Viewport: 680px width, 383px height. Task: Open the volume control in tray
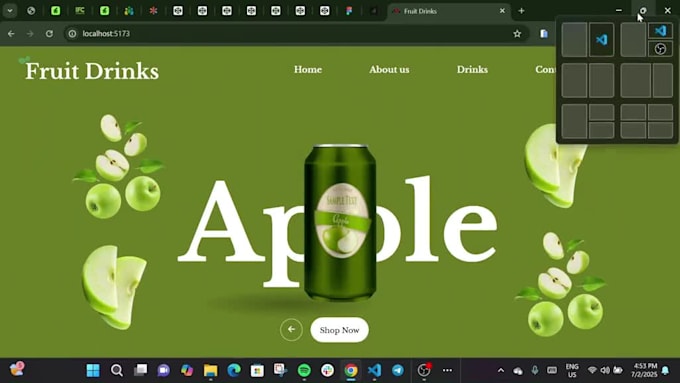[605, 370]
